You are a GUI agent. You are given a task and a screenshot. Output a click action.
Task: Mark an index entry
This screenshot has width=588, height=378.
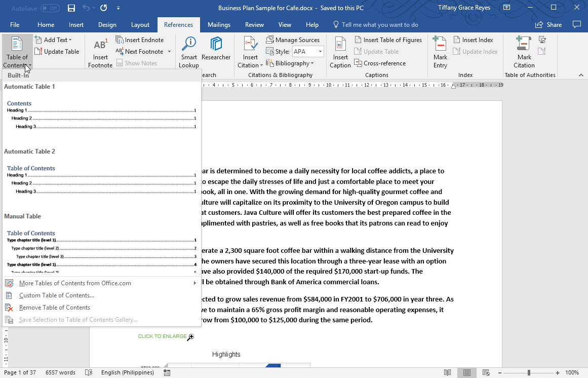440,51
